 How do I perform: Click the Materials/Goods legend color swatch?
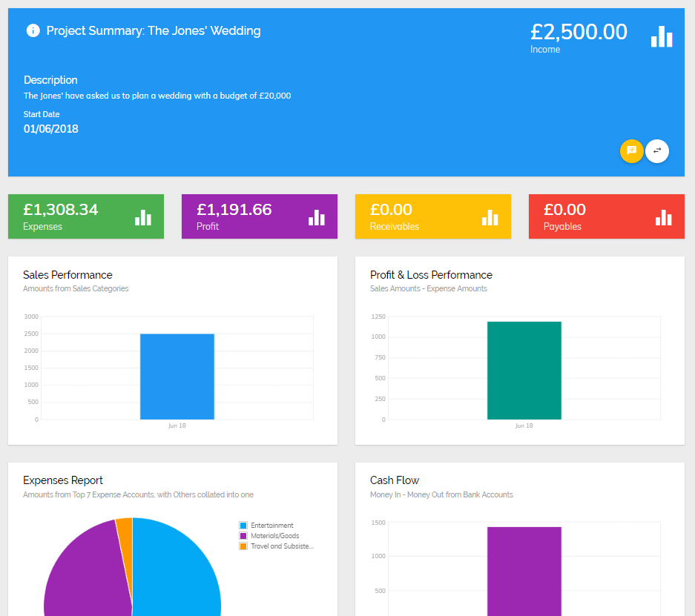pyautogui.click(x=243, y=536)
